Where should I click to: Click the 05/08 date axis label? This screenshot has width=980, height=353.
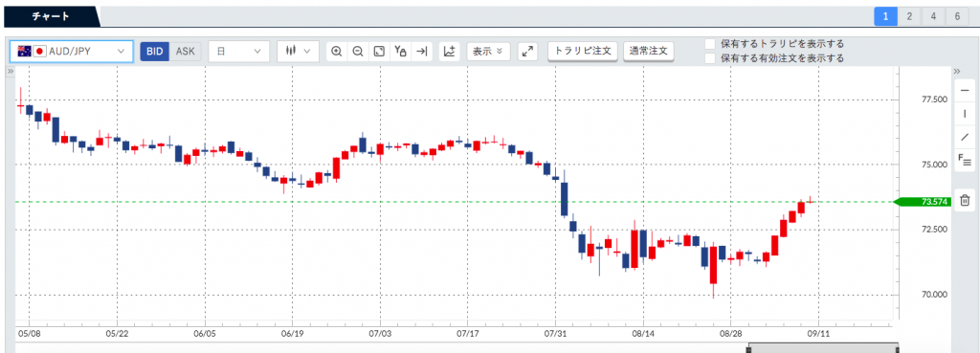pos(29,334)
